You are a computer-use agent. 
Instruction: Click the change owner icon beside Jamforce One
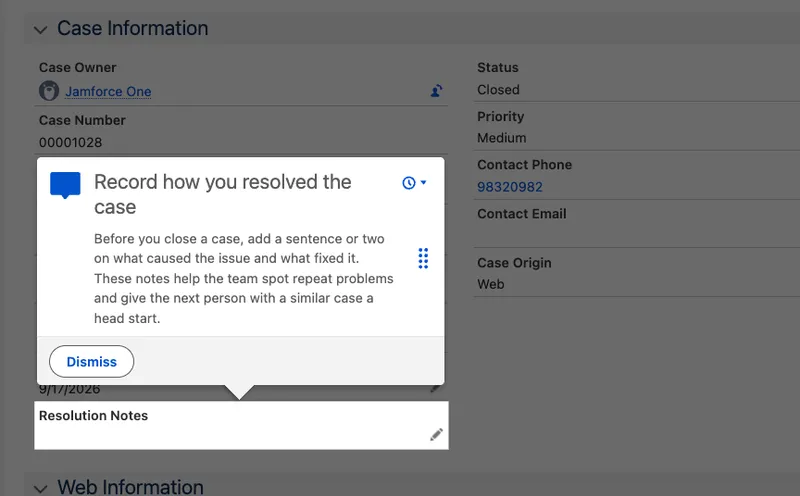436,91
